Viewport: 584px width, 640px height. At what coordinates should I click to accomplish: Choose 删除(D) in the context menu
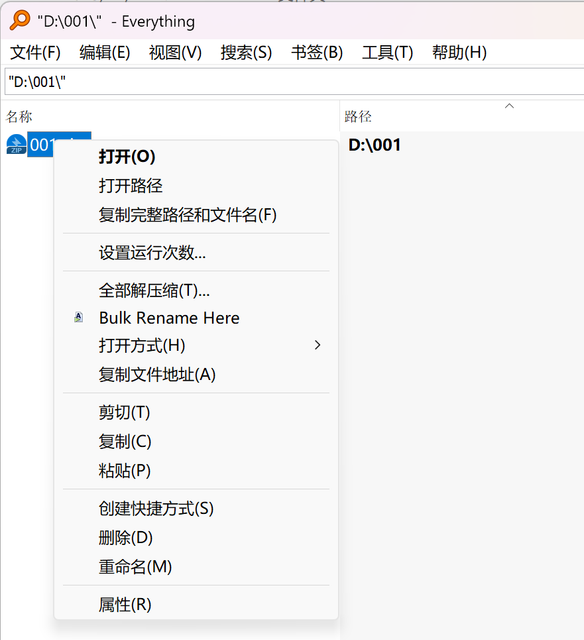[196, 537]
